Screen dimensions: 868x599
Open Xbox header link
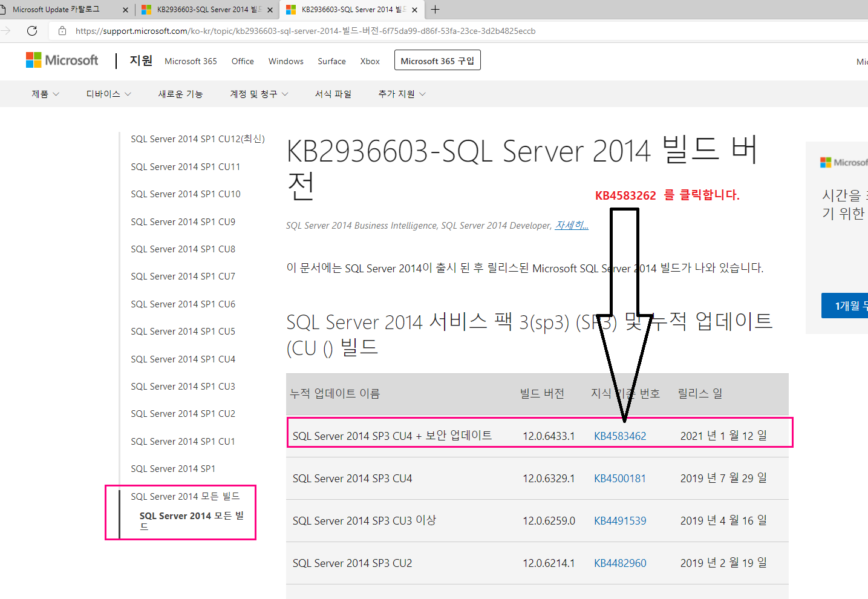(x=370, y=61)
